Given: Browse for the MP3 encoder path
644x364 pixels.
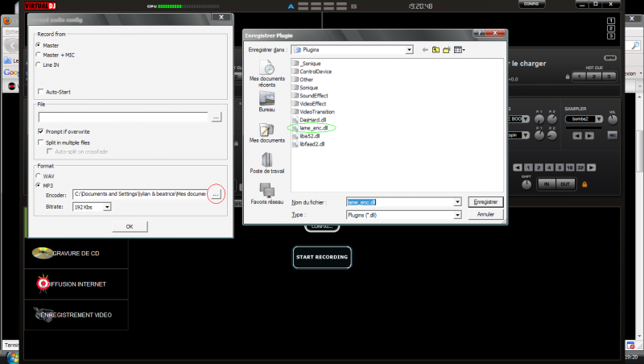Looking at the screenshot, I should 216,194.
